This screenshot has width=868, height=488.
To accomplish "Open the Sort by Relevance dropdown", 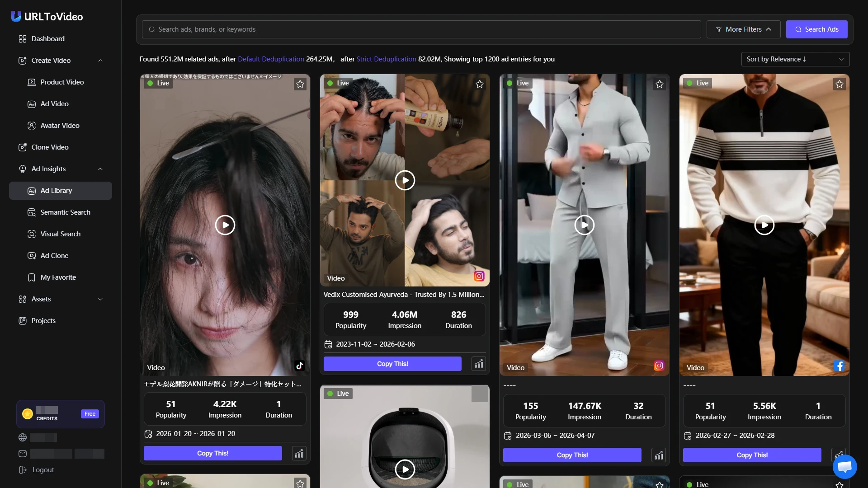I will click(x=795, y=59).
